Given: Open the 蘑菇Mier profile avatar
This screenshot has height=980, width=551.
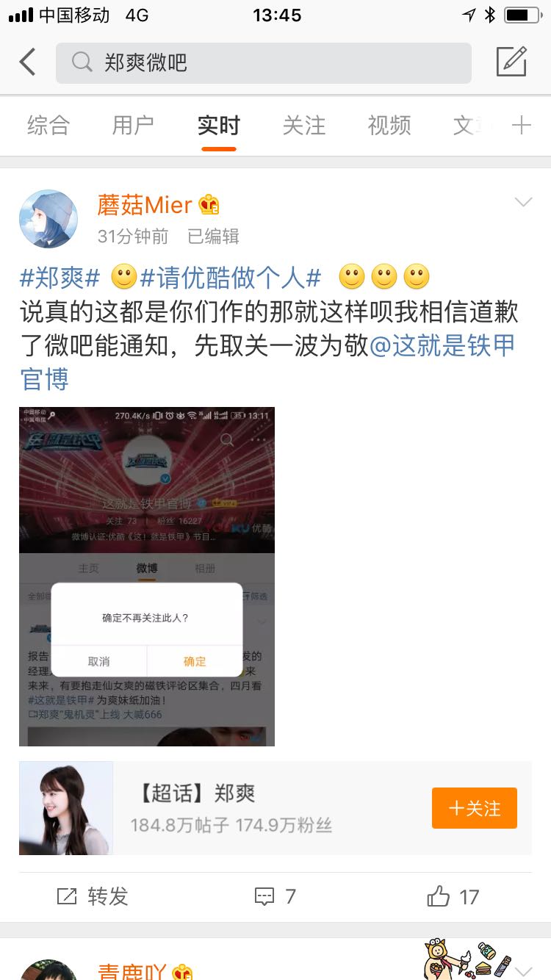Looking at the screenshot, I should click(48, 219).
